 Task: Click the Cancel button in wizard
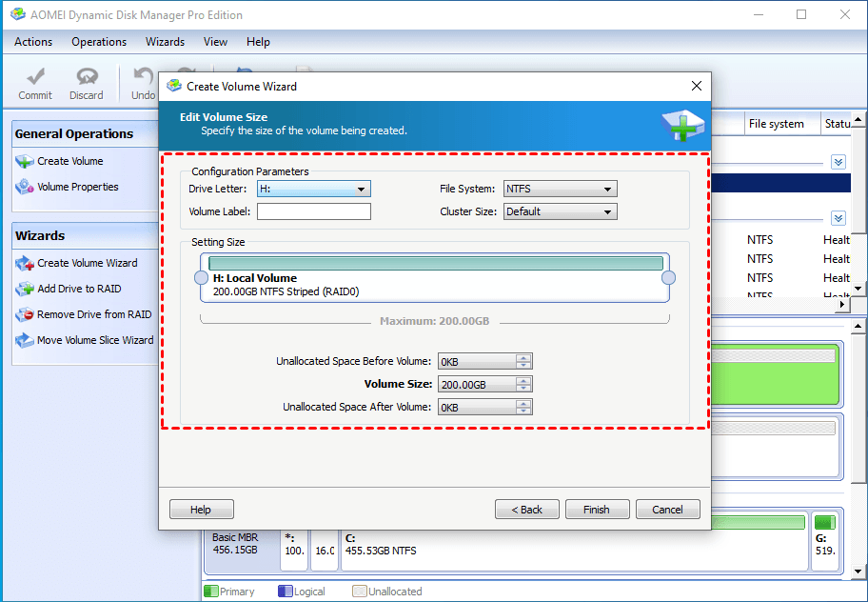coord(667,510)
